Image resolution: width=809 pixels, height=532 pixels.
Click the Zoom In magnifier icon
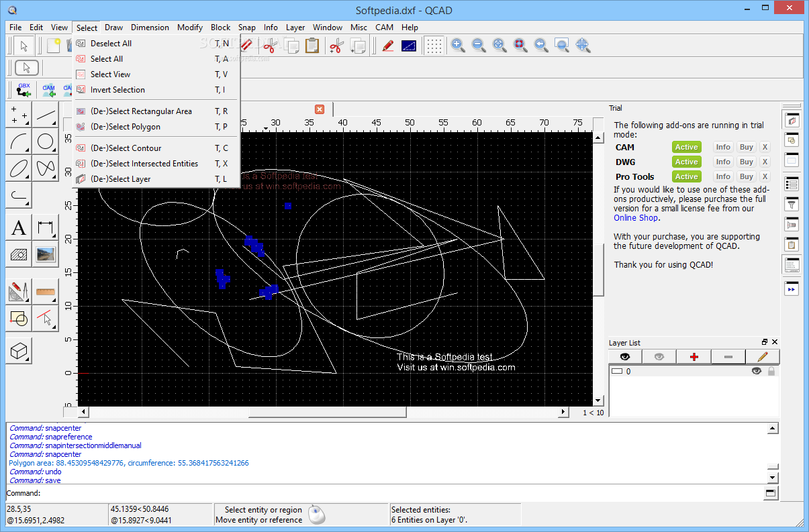(458, 46)
